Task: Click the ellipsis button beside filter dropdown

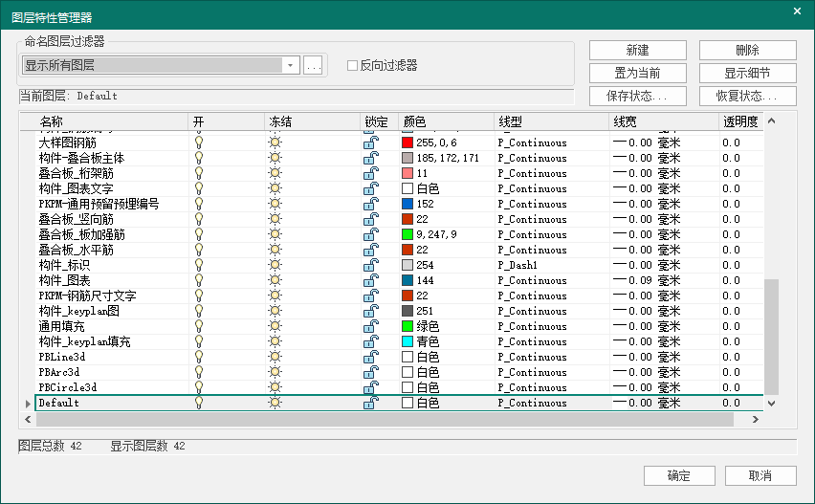Action: click(x=314, y=65)
